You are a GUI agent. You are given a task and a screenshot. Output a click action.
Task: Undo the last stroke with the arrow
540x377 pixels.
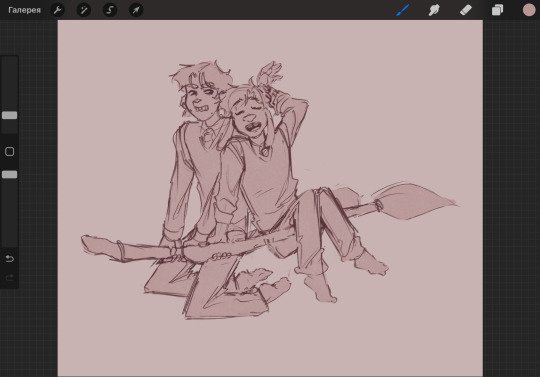(x=10, y=258)
